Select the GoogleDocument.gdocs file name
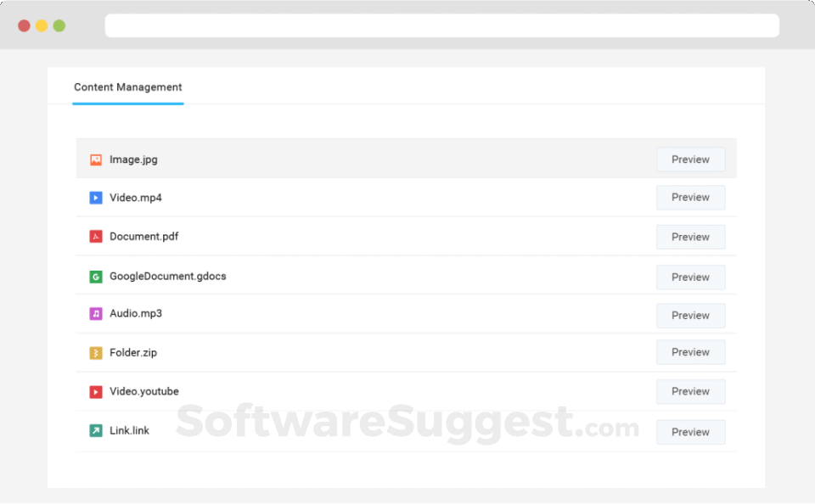The height and width of the screenshot is (504, 815). [x=168, y=277]
